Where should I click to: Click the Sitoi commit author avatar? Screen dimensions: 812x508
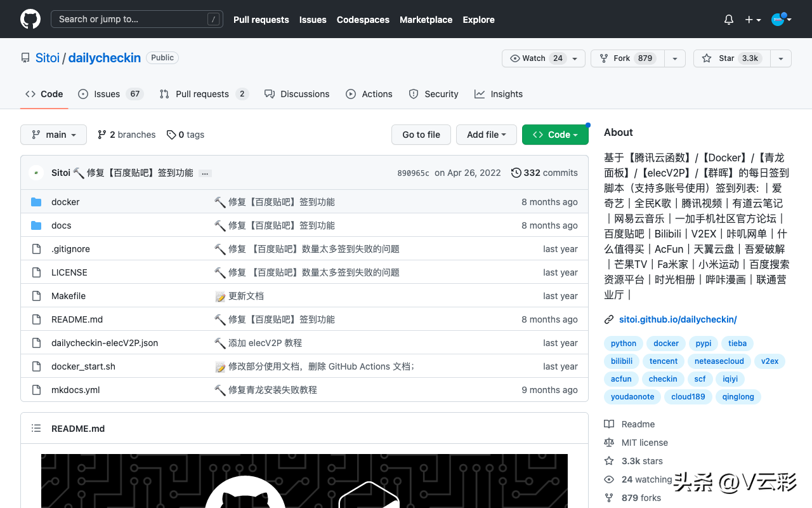point(37,173)
